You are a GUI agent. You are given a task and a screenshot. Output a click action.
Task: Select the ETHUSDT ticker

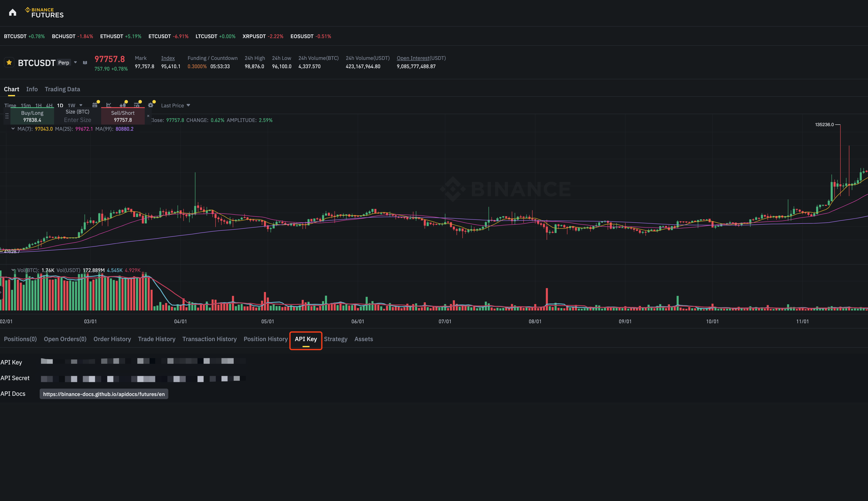121,36
